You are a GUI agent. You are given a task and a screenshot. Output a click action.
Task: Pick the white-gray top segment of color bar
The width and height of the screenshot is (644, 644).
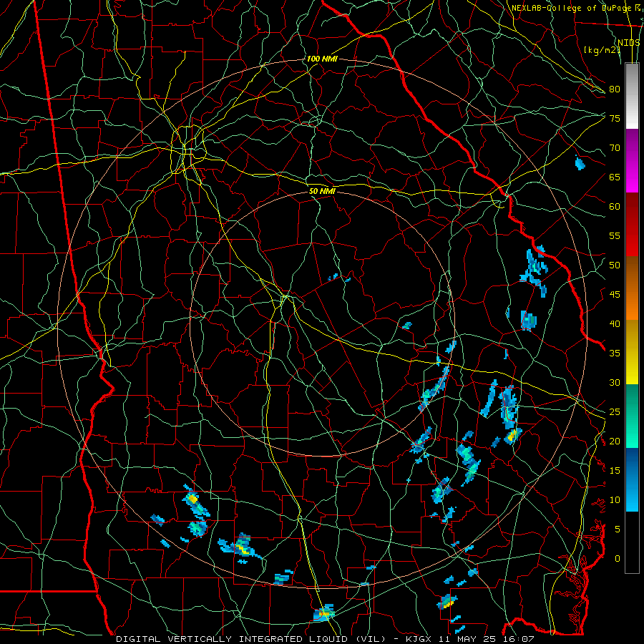click(x=632, y=96)
